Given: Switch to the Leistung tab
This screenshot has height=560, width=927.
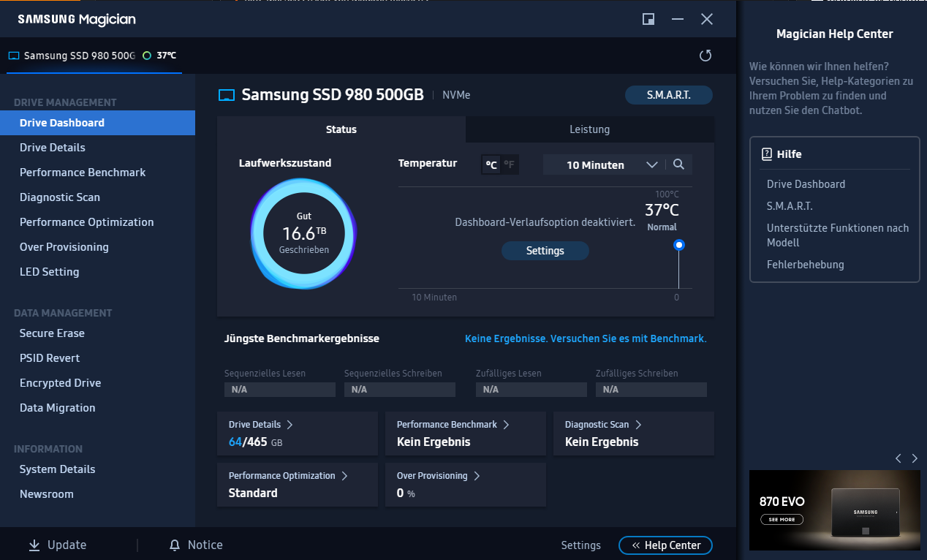Looking at the screenshot, I should tap(590, 129).
